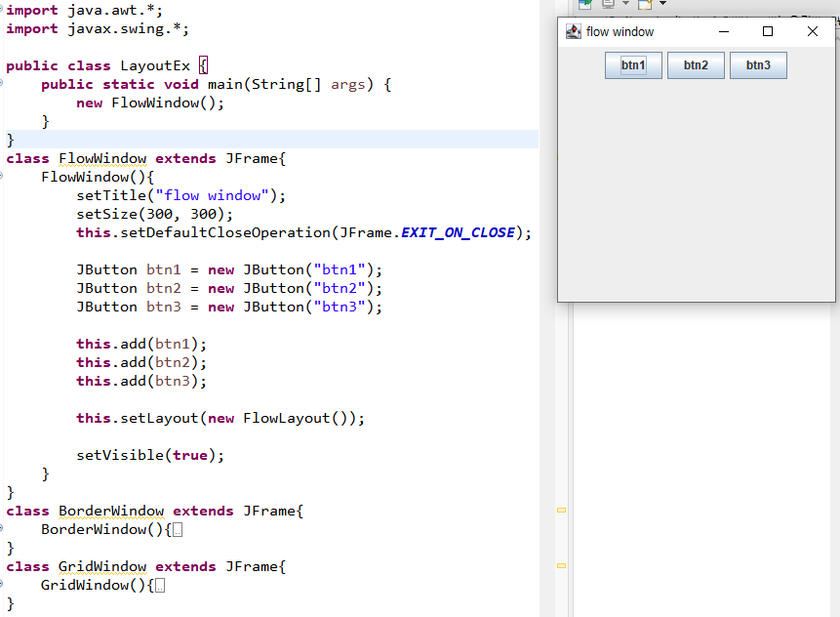Click the setVisible(true) statement
The width and height of the screenshot is (840, 617).
(x=150, y=455)
